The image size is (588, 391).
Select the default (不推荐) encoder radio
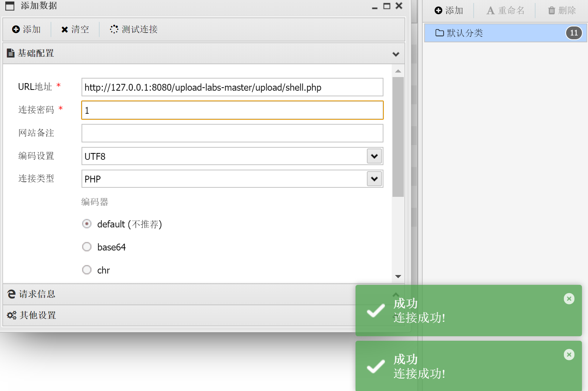coord(87,224)
